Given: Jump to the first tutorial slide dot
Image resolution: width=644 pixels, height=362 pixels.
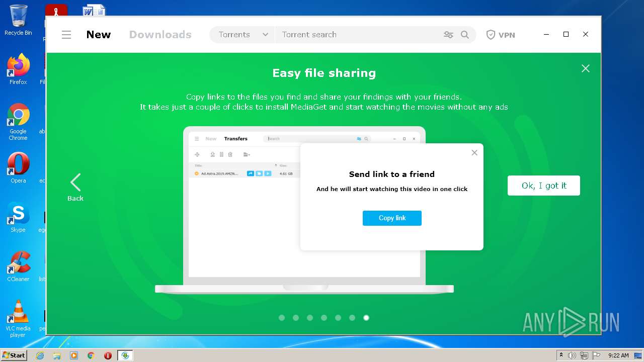Looking at the screenshot, I should pos(282,318).
